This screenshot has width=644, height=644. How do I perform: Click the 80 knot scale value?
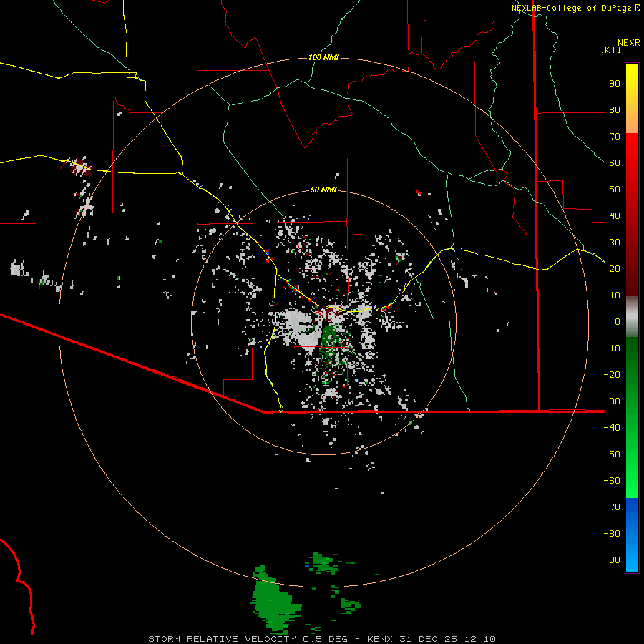pos(615,109)
